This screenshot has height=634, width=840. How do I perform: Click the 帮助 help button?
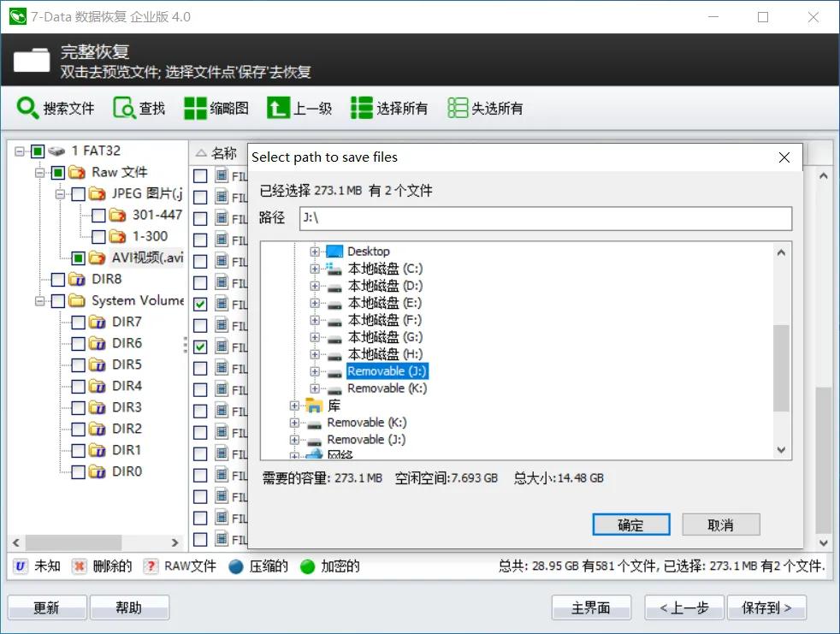130,607
